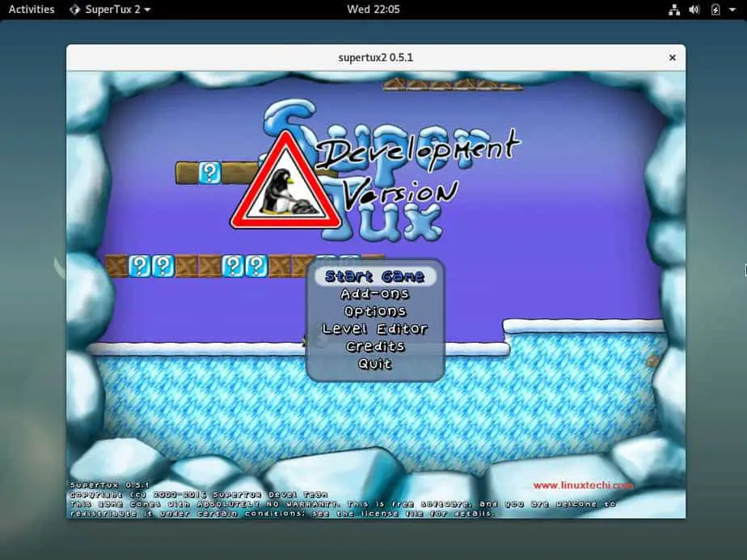Open the SuperTux 2 application menu
Viewport: 747px width, 560px height.
pyautogui.click(x=110, y=9)
